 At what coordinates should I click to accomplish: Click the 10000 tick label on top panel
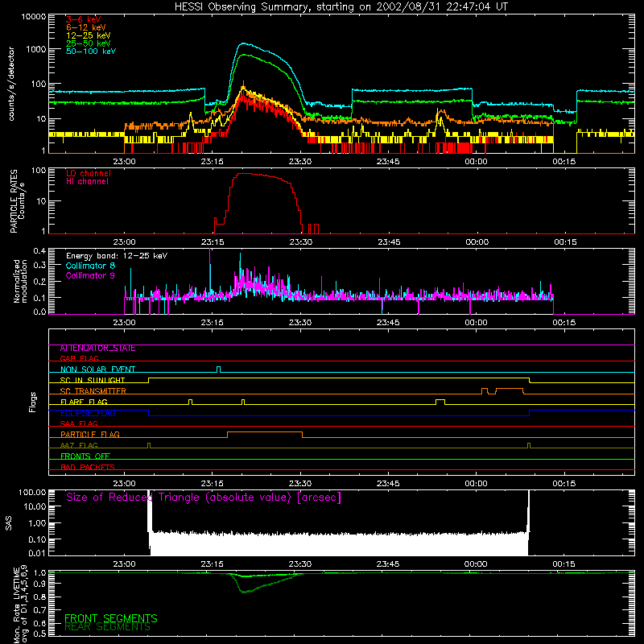33,16
